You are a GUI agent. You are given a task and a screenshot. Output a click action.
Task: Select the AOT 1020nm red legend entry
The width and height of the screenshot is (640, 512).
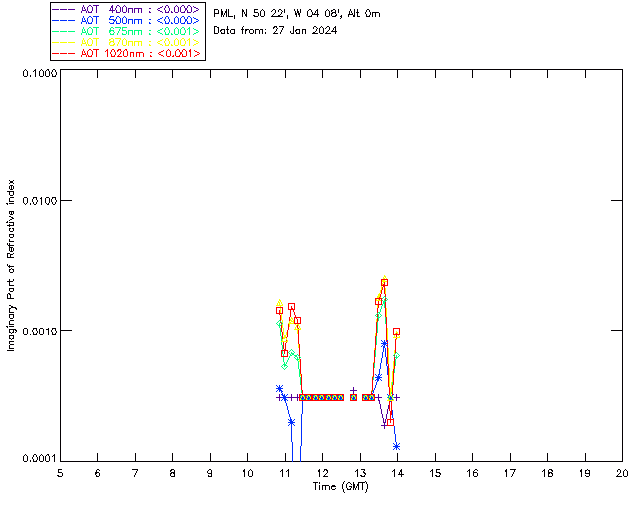(127, 53)
